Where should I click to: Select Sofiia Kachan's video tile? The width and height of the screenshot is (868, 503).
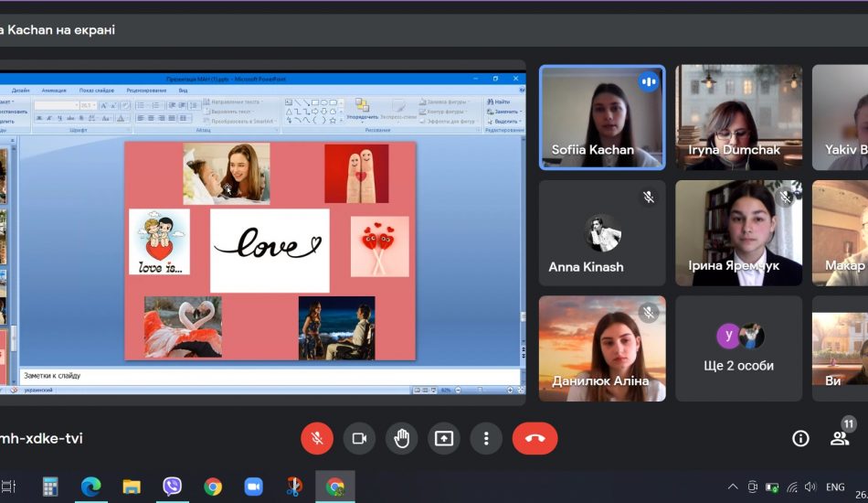[602, 117]
